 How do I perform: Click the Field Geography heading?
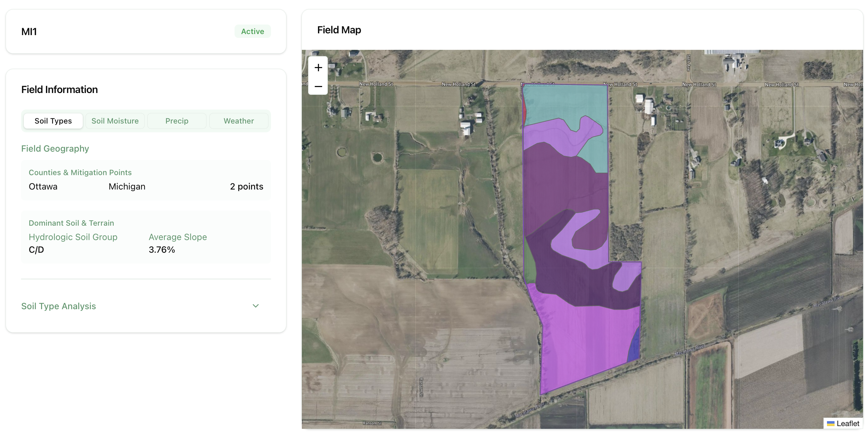pos(55,148)
